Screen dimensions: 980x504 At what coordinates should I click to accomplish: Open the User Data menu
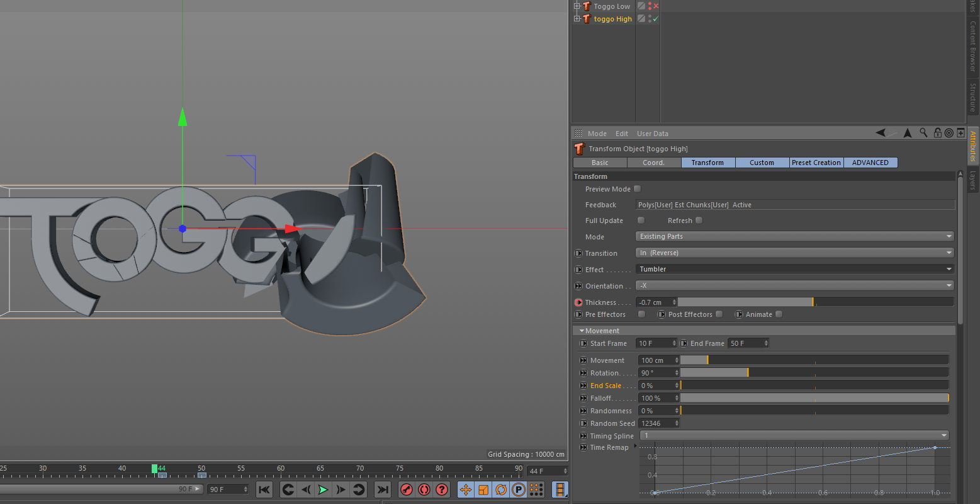[x=652, y=134]
